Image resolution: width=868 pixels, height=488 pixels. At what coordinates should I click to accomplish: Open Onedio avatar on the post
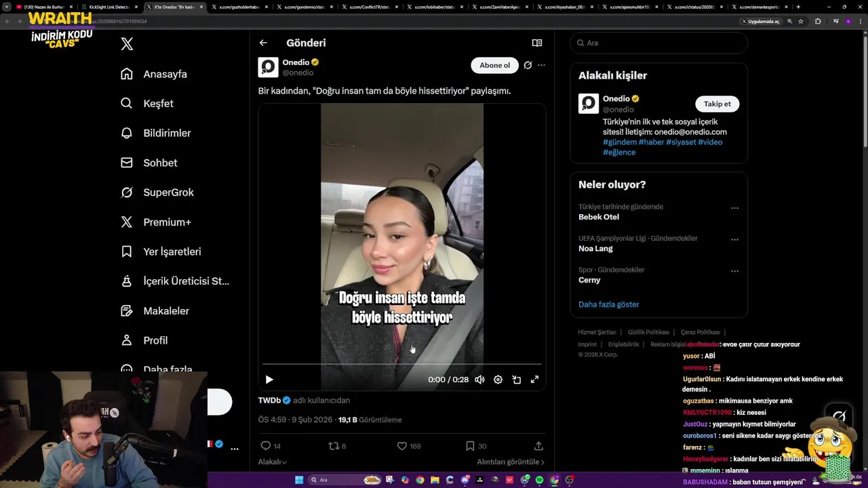coord(269,67)
